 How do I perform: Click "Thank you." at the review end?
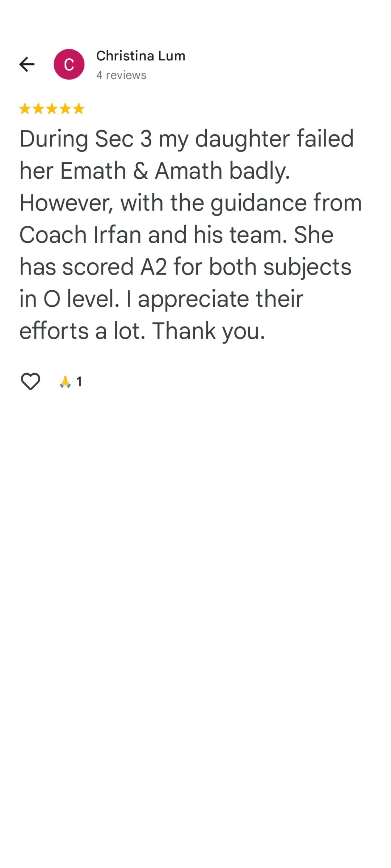click(209, 331)
